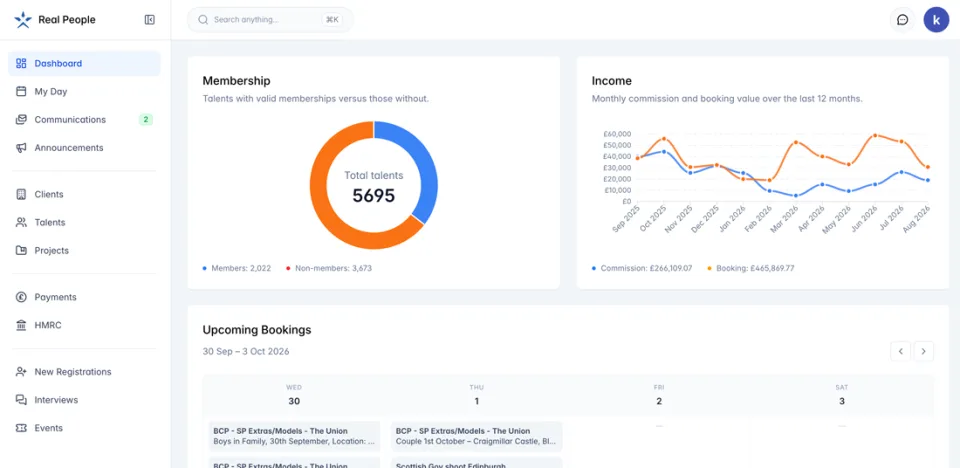The width and height of the screenshot is (960, 468).
Task: Open 'Scottish Gov shoot Edinburgh' booking
Action: click(x=476, y=462)
